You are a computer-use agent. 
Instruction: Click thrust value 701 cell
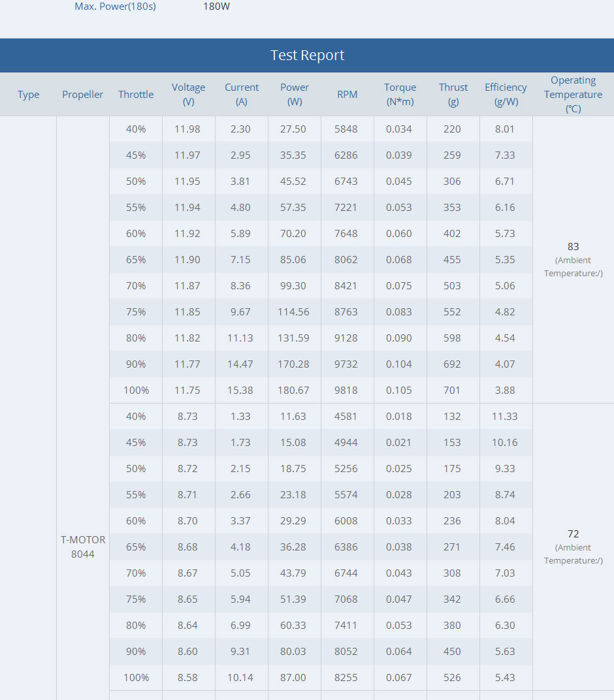pos(452,390)
